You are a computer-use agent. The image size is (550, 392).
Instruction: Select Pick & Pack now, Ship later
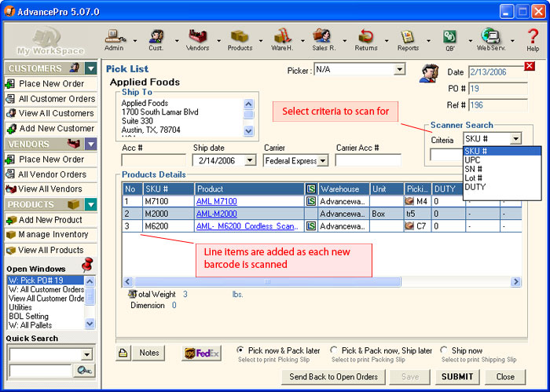click(334, 350)
